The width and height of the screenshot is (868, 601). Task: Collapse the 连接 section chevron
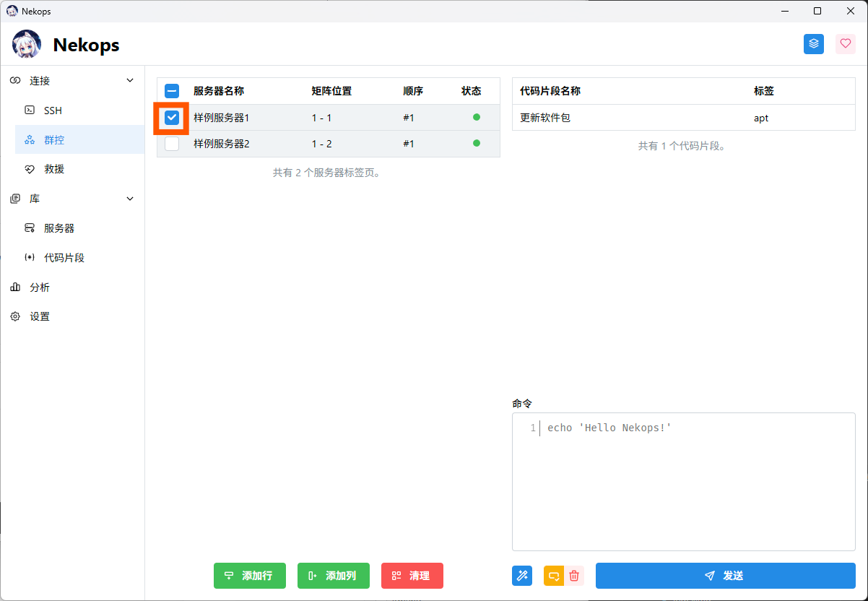(x=130, y=81)
